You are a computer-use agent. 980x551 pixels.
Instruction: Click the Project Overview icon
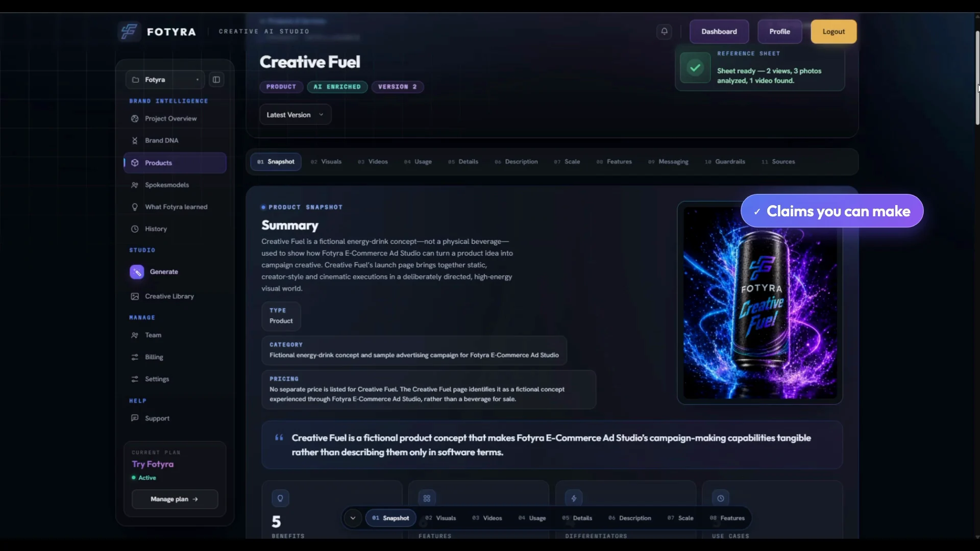point(135,118)
